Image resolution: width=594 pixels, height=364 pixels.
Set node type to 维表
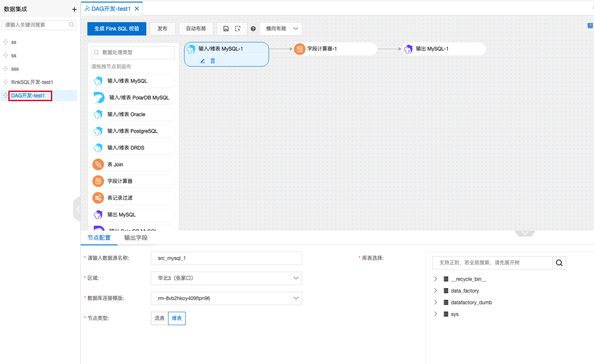(177, 318)
